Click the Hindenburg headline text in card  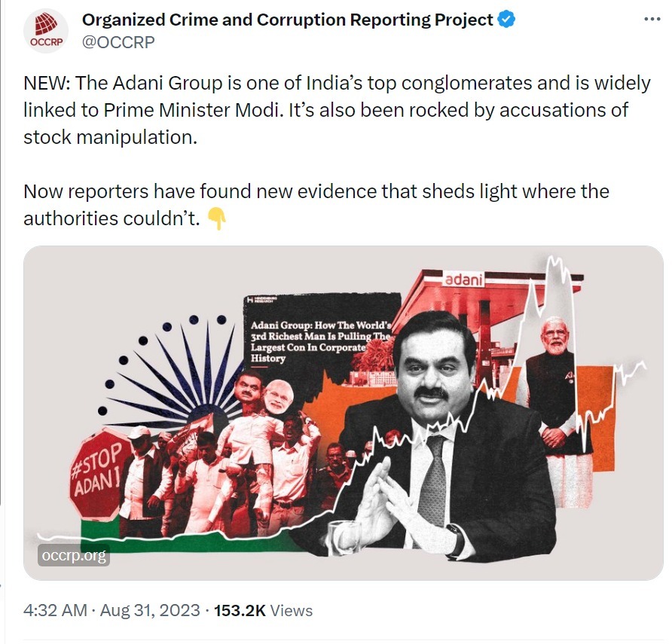coord(321,341)
